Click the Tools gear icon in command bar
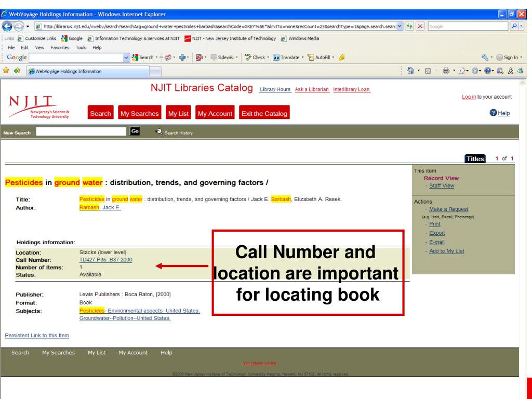This screenshot has height=399, width=532. [x=475, y=71]
